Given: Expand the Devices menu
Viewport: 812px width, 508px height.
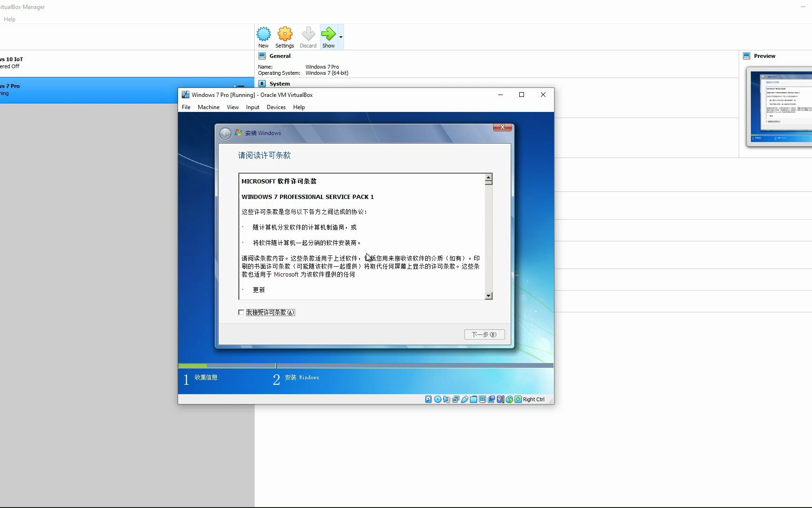Looking at the screenshot, I should (276, 107).
